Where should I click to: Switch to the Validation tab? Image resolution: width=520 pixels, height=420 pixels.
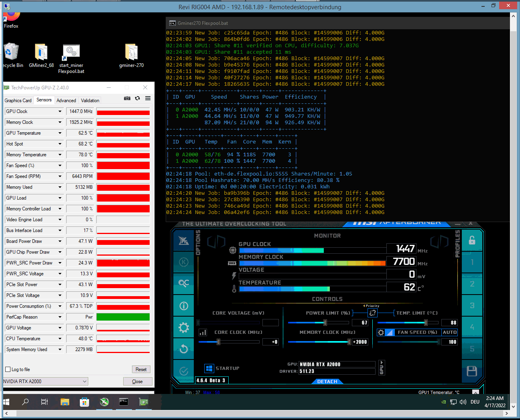click(90, 101)
